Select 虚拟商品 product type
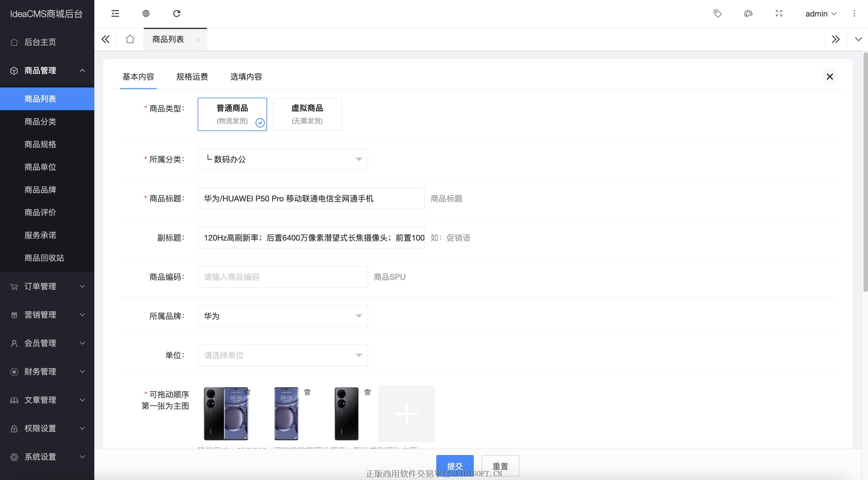 (x=307, y=114)
